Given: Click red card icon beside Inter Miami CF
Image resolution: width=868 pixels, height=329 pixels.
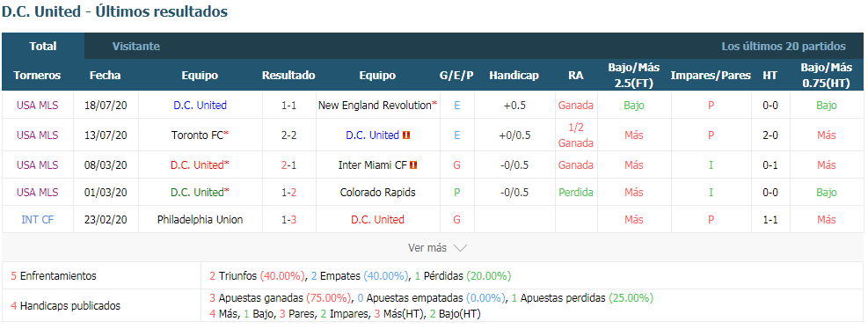Looking at the screenshot, I should coord(413,165).
